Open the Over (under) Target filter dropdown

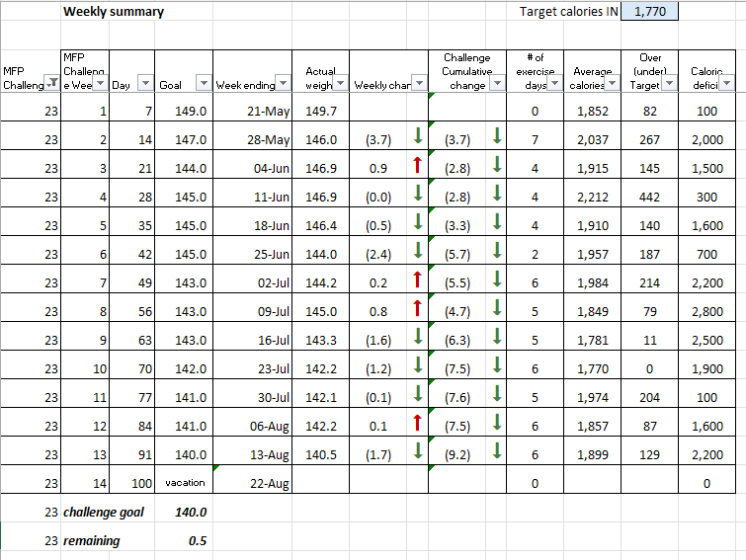click(669, 83)
